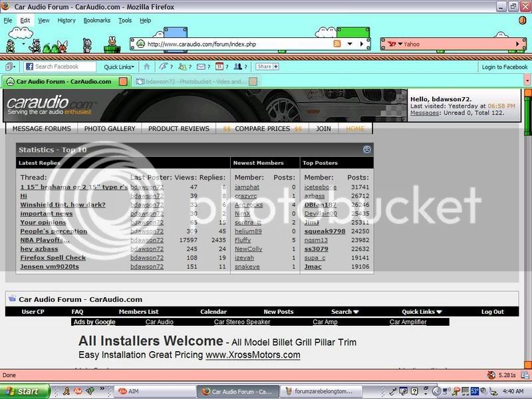532x399 pixels.
Task: Click the status bar download icon
Action: point(525,375)
